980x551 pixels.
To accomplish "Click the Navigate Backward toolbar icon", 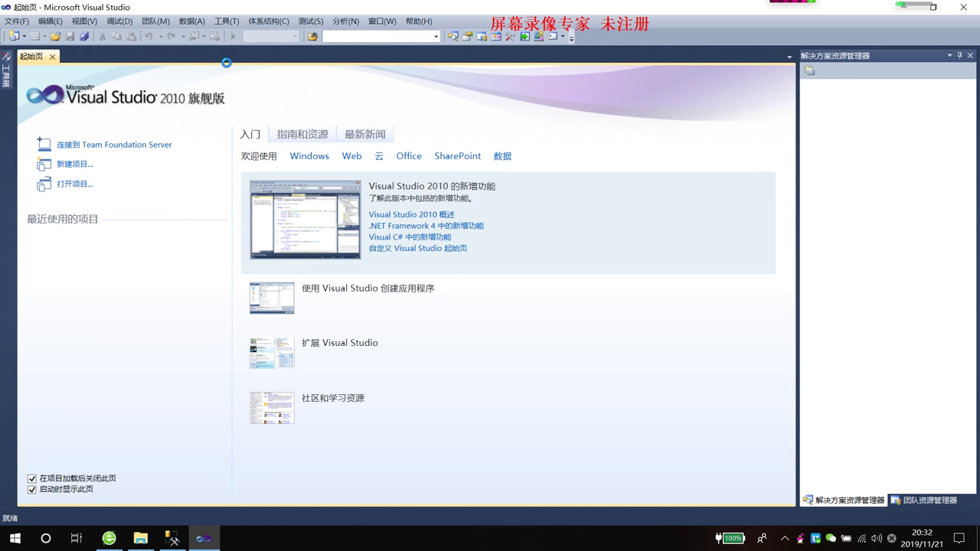I will [194, 36].
